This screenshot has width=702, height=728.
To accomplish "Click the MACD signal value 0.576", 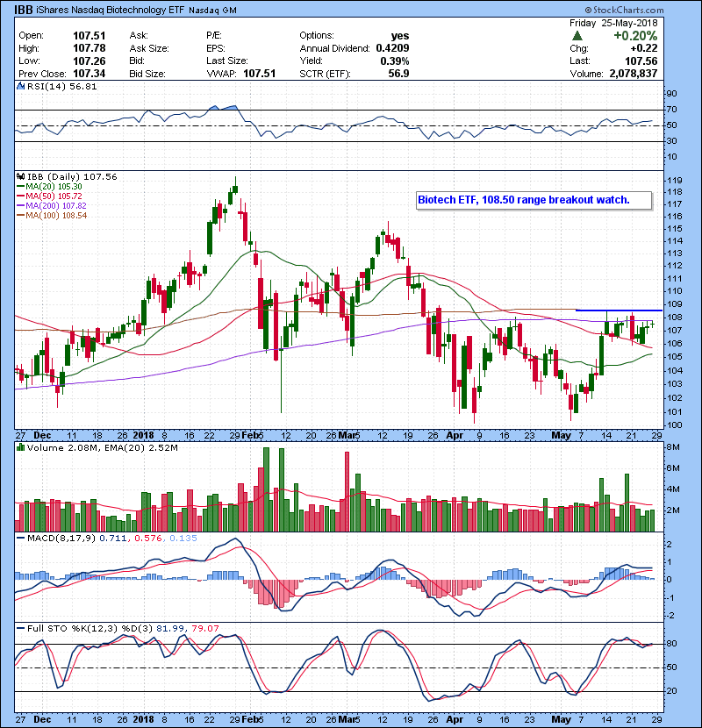I will (x=147, y=539).
